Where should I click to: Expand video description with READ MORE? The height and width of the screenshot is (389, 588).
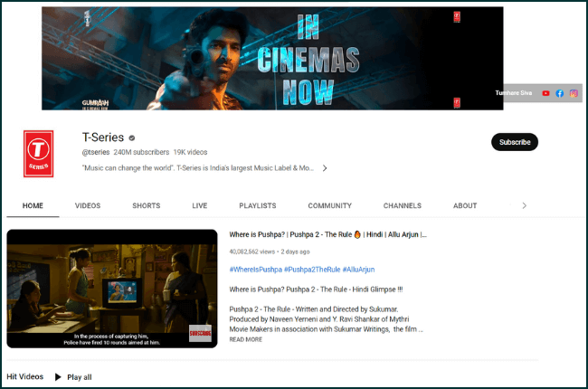click(x=246, y=339)
